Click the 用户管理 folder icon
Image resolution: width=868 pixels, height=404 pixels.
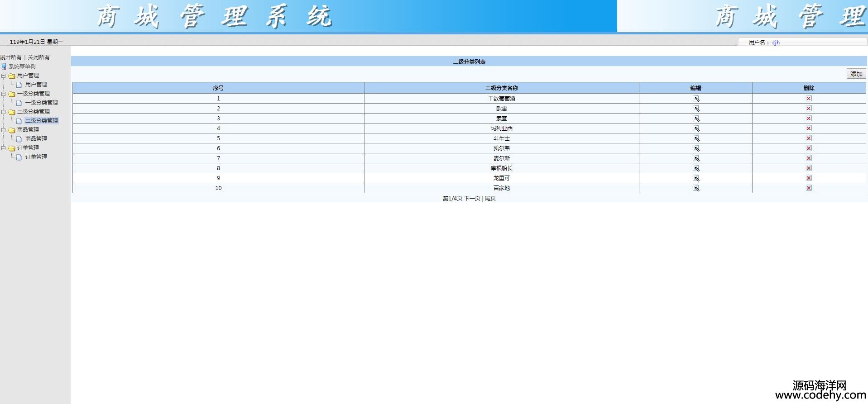12,76
